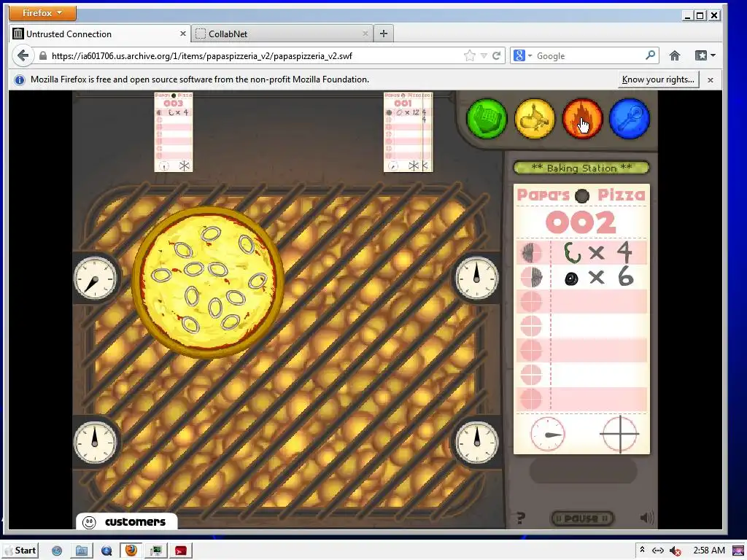Switch to yellow Topping Station button
Viewport: 747px width, 560px height.
(535, 119)
